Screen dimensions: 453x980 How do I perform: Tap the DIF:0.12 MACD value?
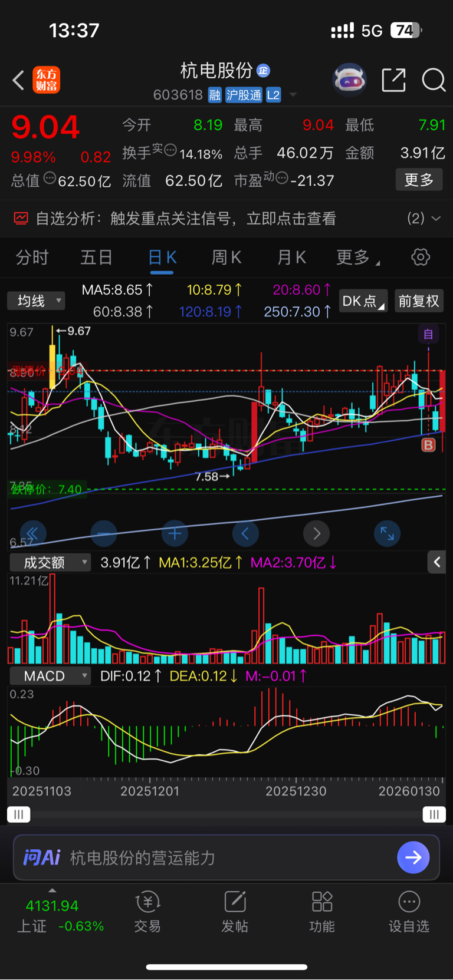130,676
